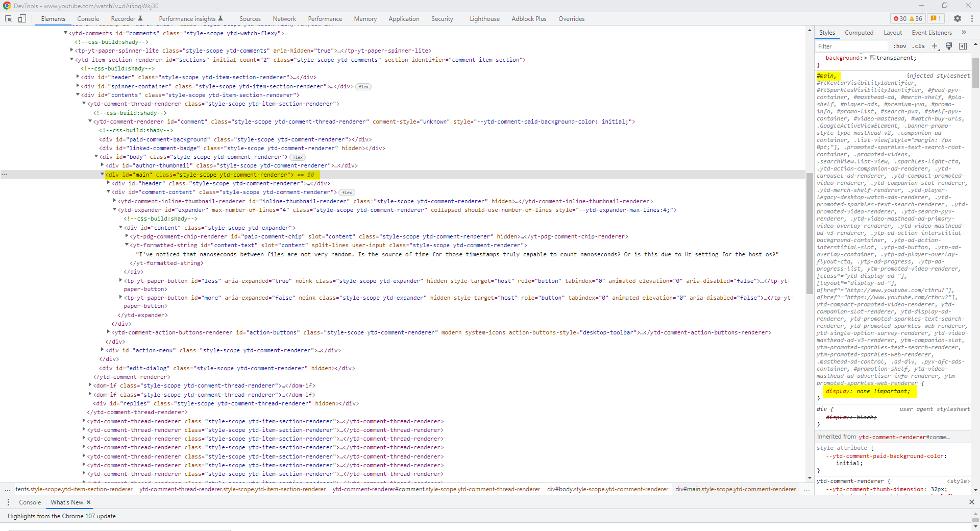Switch to the Network tab
Viewport: 980px width, 531px height.
(284, 19)
